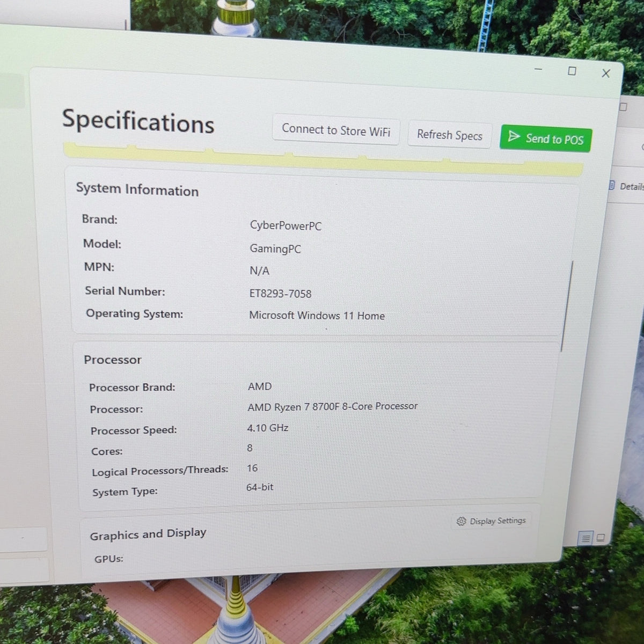The image size is (644, 644).
Task: Maximize the Specifications window
Action: (572, 71)
